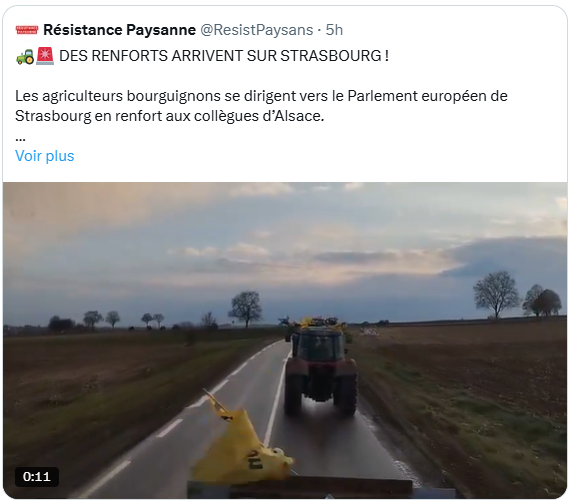Open the Résistance Paysanne profile avatar
Screen dimensions: 571x503
click(x=27, y=30)
